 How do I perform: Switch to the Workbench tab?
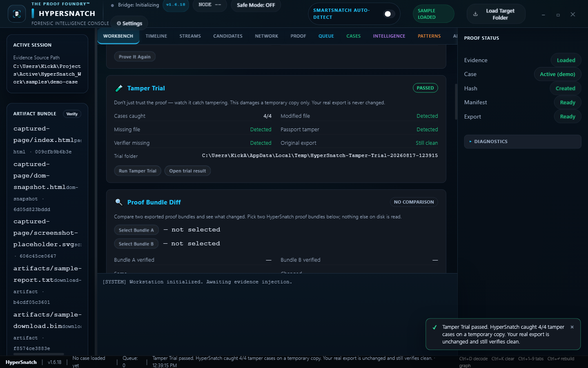click(118, 36)
